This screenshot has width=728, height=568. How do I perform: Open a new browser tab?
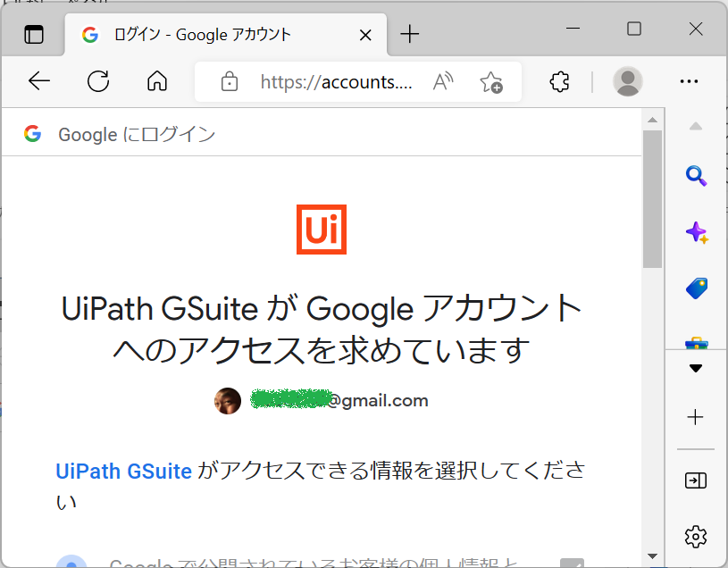[409, 34]
